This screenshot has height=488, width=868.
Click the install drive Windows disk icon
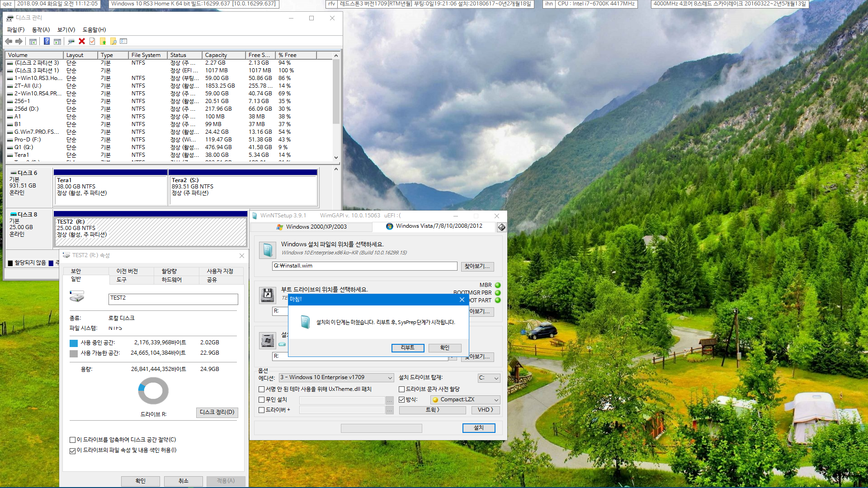(268, 340)
